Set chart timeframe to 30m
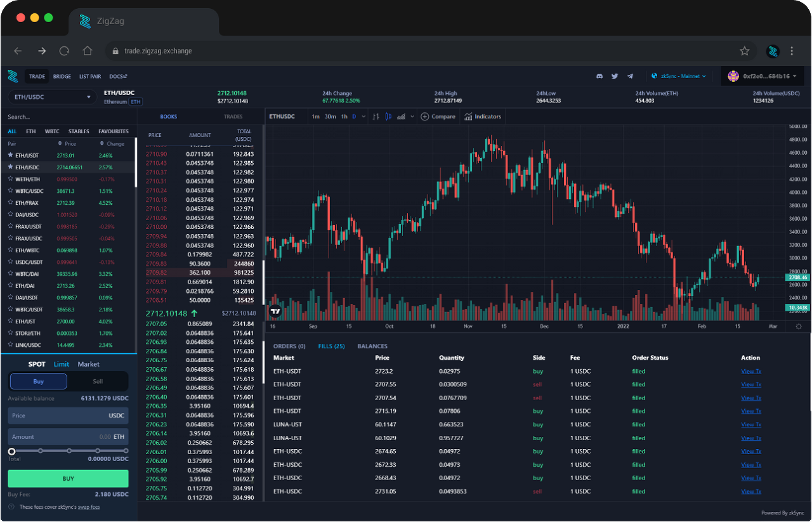Screen dimensions: 812x522 331,116
